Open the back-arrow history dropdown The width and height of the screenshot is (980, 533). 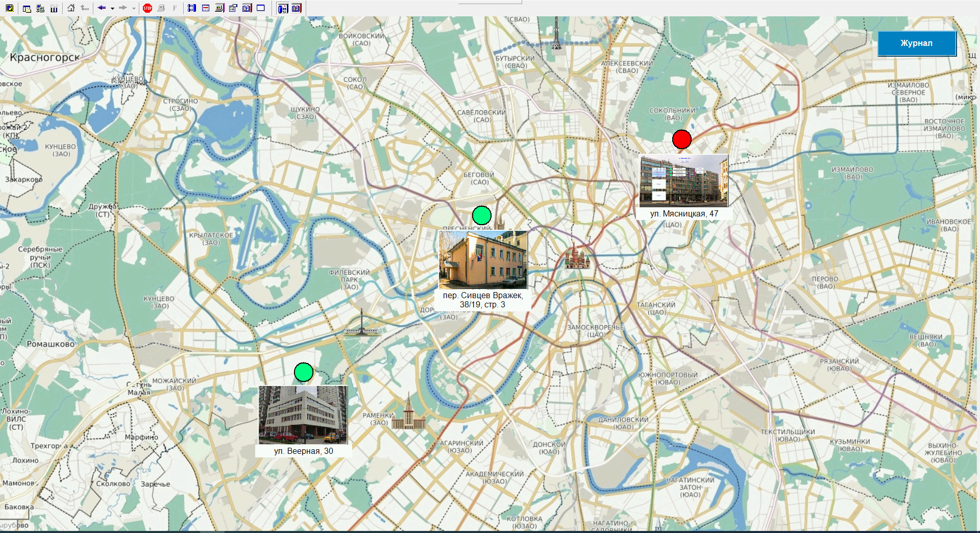[112, 8]
